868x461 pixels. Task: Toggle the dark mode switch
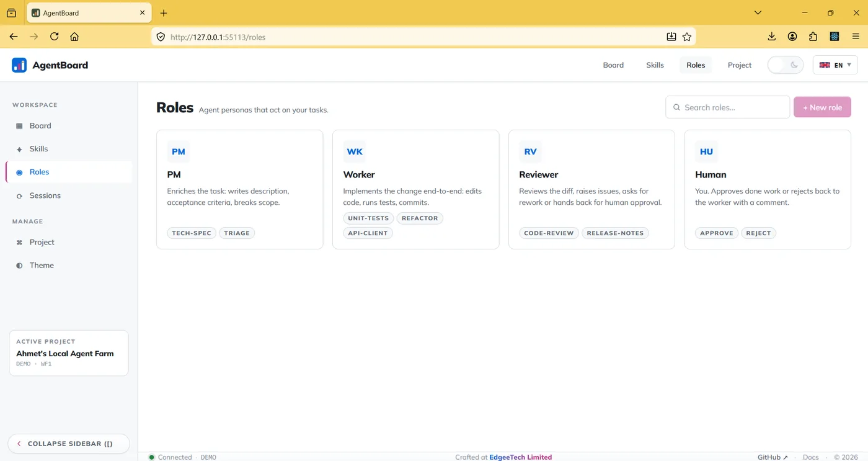tap(786, 65)
